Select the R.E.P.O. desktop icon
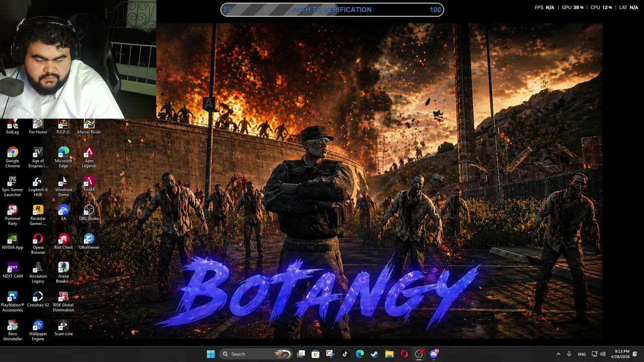Image resolution: width=644 pixels, height=362 pixels. (x=63, y=127)
